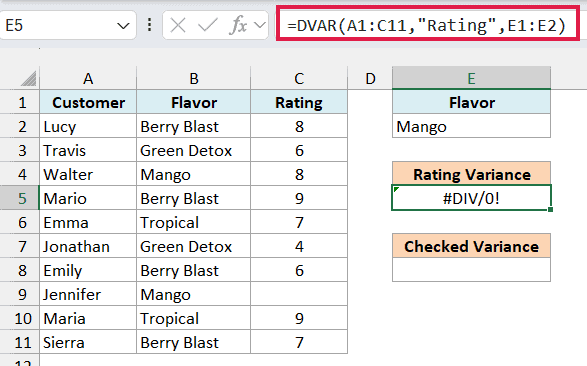Select the Emma cell
Image resolution: width=587 pixels, height=366 pixels.
88,223
